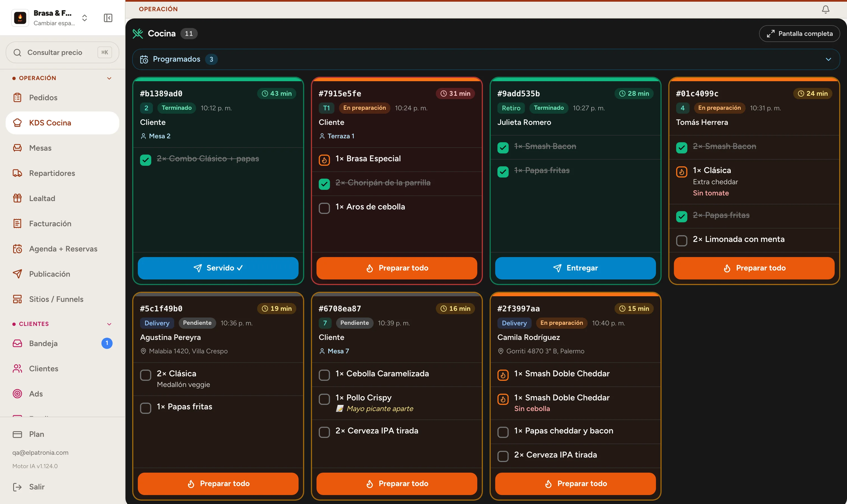Viewport: 847px width, 504px height.
Task: Click the Consultar precio search field
Action: pos(62,53)
